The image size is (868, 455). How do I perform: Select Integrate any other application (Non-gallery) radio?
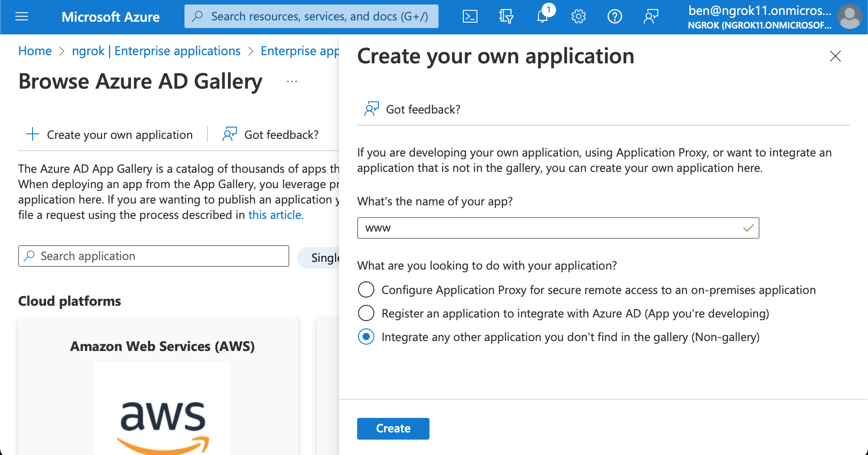click(x=366, y=337)
